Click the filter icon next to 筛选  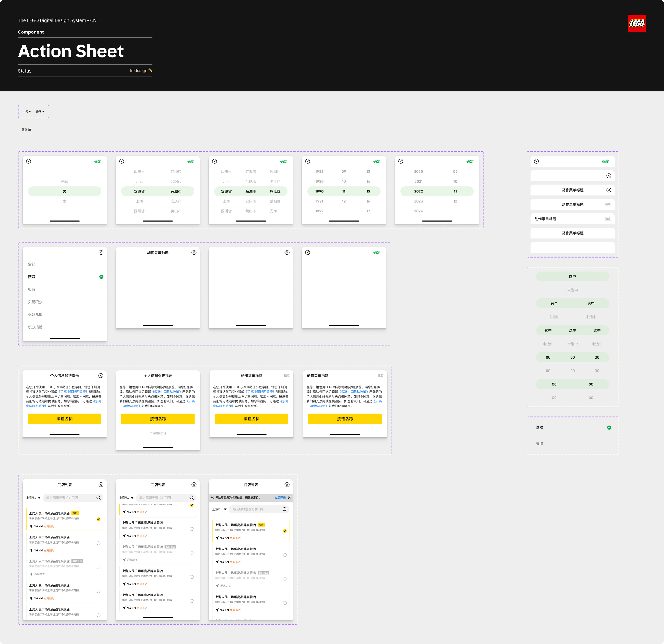coord(30,129)
